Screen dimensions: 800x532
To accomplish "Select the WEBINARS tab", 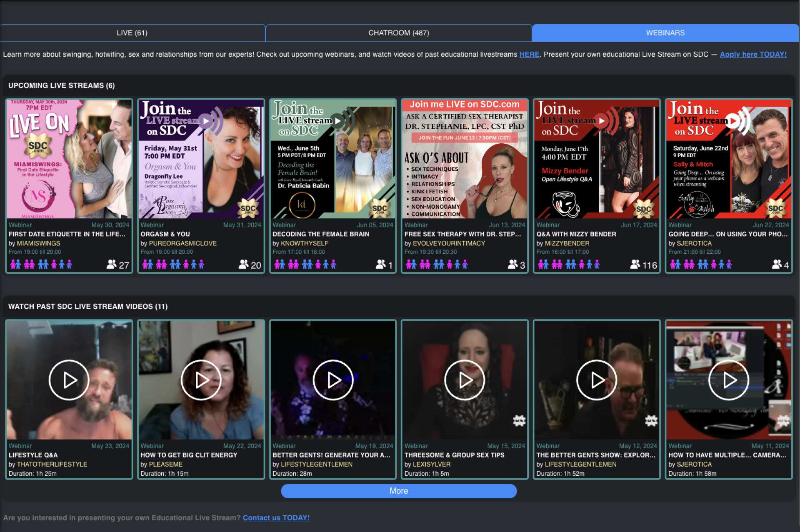I will [665, 33].
